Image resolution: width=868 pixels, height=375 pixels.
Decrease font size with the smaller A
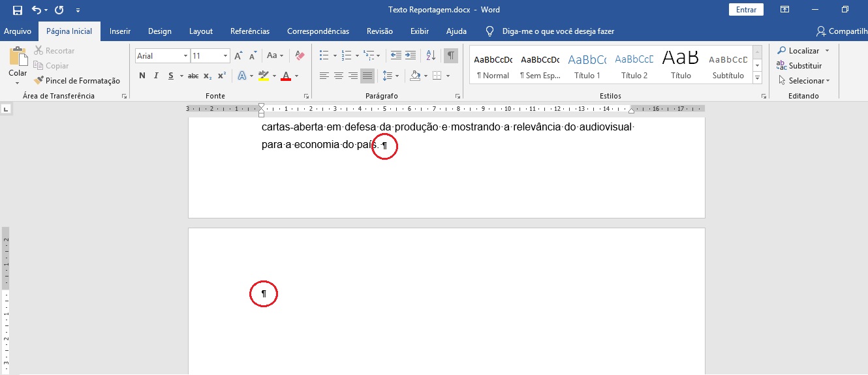[253, 56]
